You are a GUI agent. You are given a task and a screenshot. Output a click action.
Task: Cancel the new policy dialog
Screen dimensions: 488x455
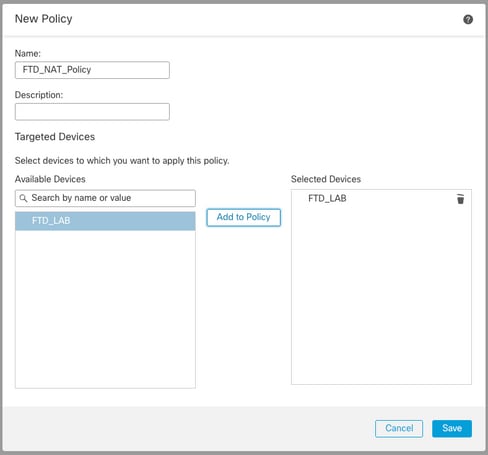click(x=399, y=428)
